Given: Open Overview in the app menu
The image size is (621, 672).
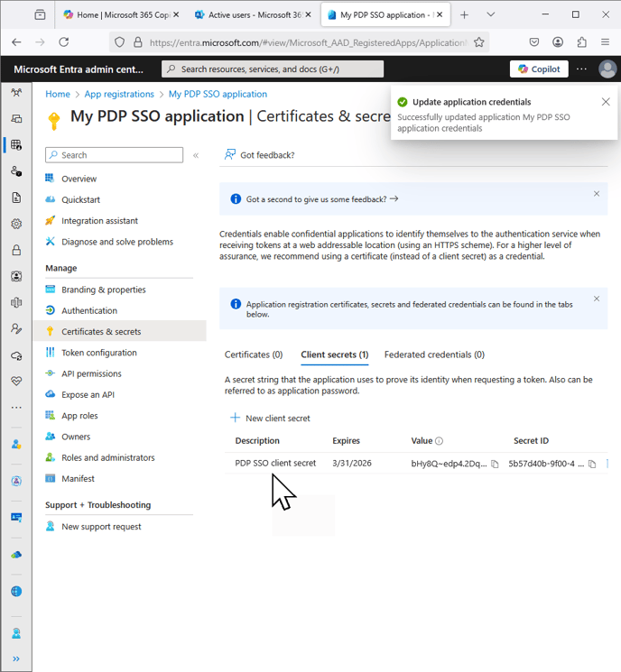Looking at the screenshot, I should point(79,179).
